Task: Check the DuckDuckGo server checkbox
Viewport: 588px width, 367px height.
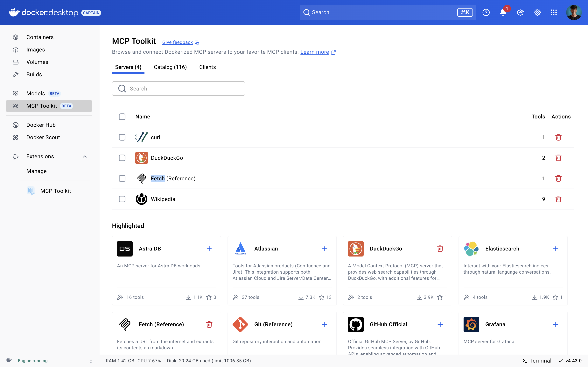Action: tap(122, 158)
